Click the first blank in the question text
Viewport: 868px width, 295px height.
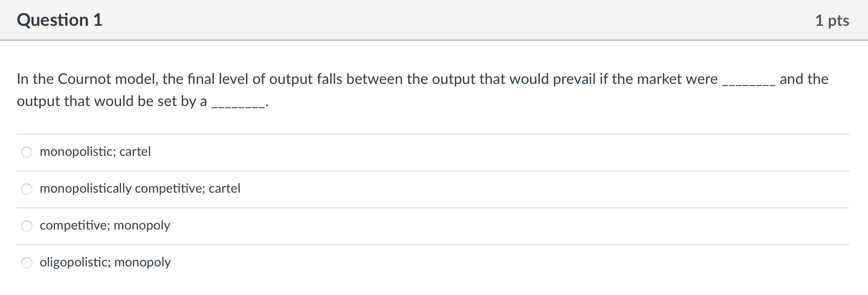(749, 81)
